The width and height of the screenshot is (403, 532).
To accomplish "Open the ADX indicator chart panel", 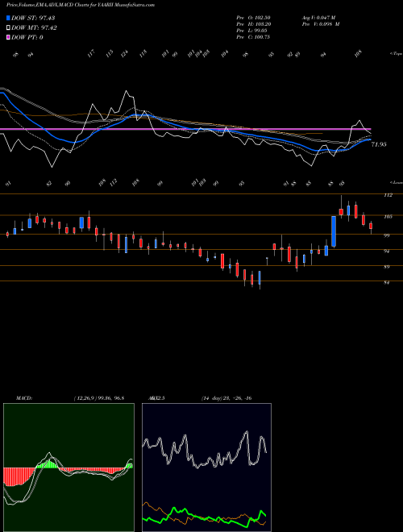I will click(206, 467).
